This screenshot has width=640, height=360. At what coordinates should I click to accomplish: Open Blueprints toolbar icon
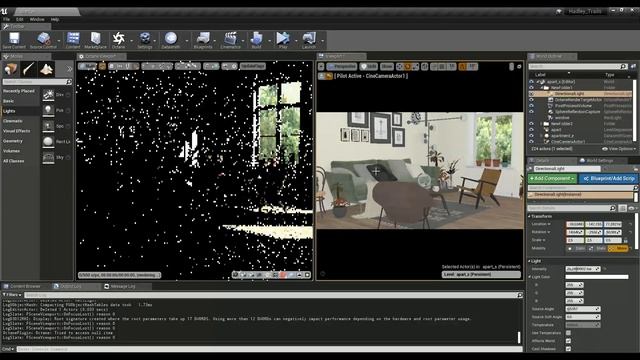pyautogui.click(x=203, y=39)
